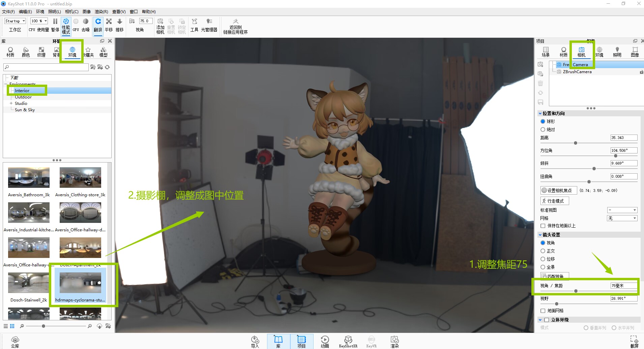Select Sun & Sky in the tree
The image size is (644, 349).
(x=25, y=110)
